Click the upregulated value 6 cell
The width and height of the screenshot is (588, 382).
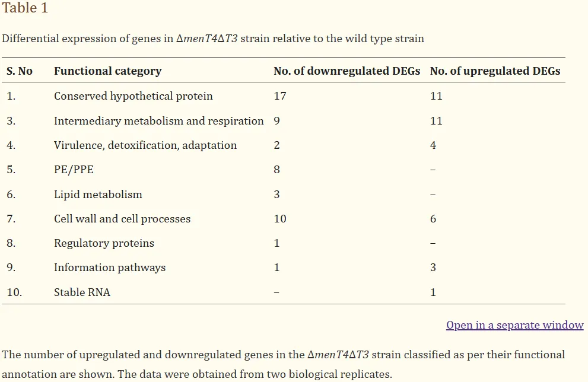(x=433, y=219)
